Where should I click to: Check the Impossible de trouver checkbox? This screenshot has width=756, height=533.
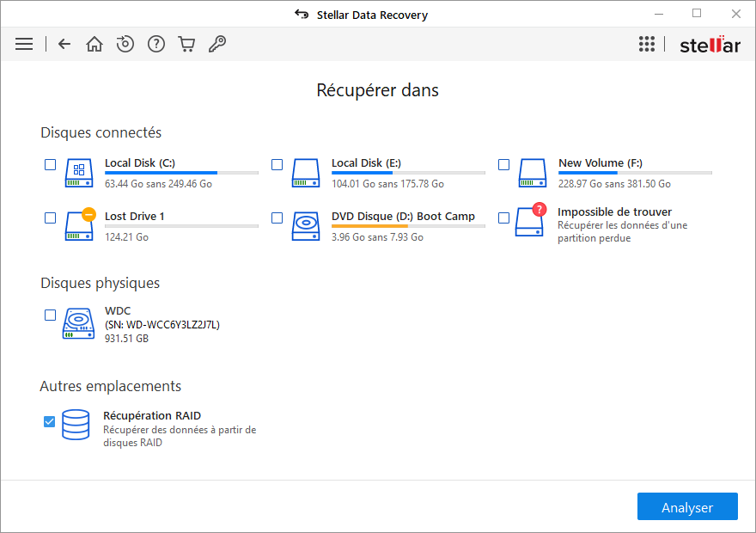point(503,217)
